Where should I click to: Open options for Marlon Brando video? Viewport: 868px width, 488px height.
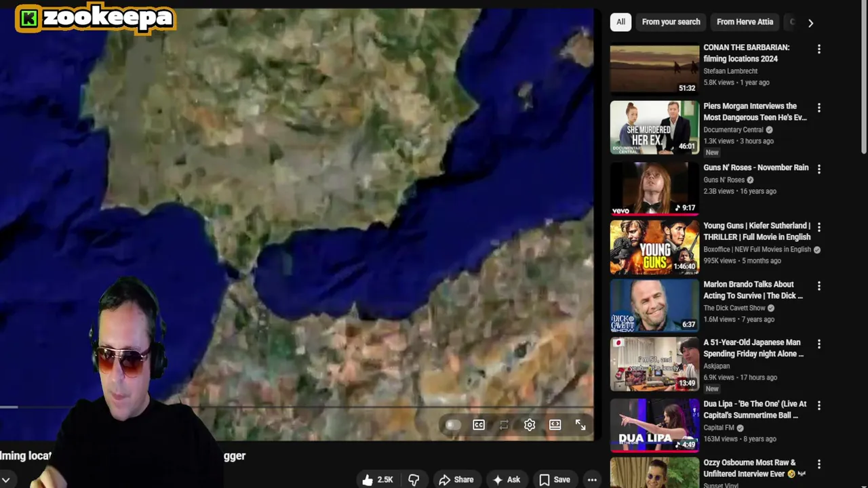click(x=818, y=286)
